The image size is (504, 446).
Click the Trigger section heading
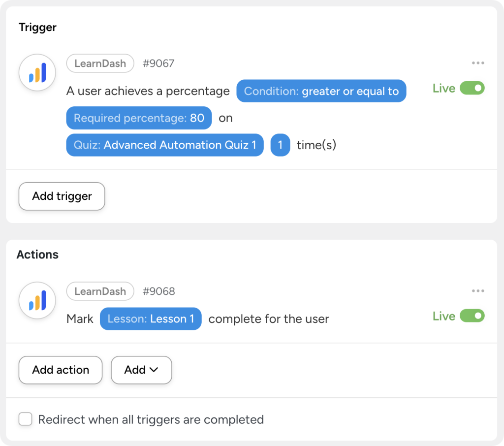click(37, 28)
